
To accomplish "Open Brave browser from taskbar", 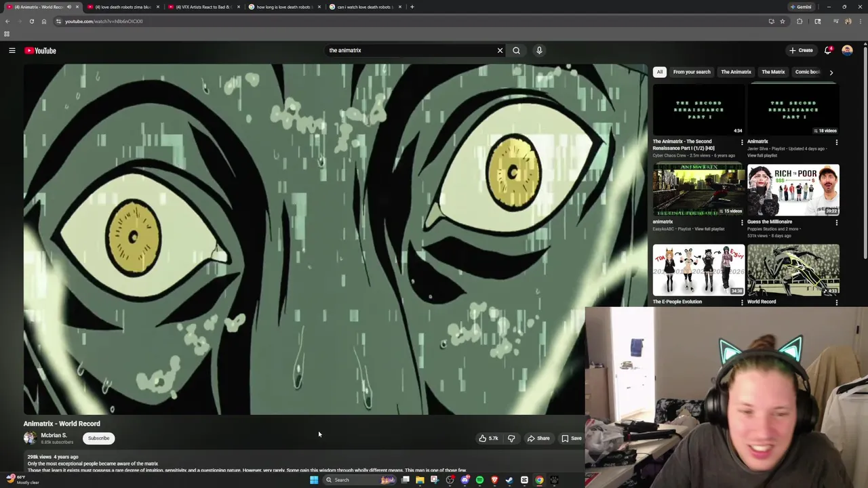I will (494, 480).
